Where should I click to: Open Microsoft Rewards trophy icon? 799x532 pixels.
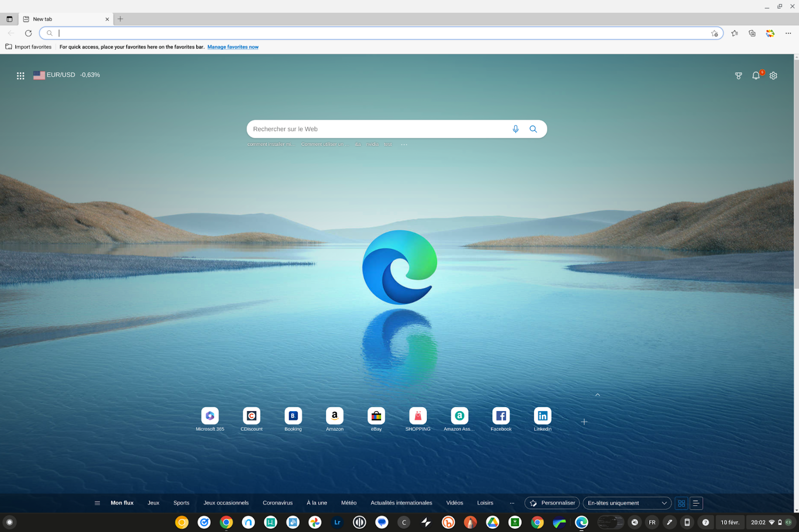coord(739,76)
